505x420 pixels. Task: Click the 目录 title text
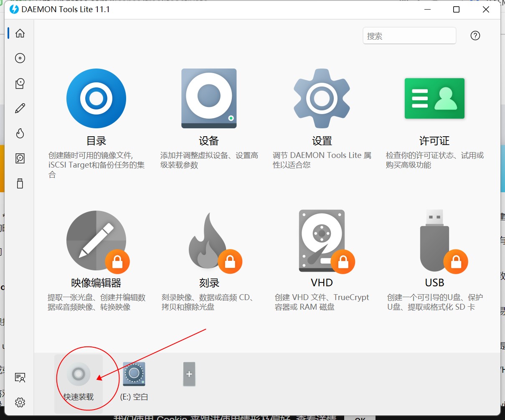[x=96, y=141]
